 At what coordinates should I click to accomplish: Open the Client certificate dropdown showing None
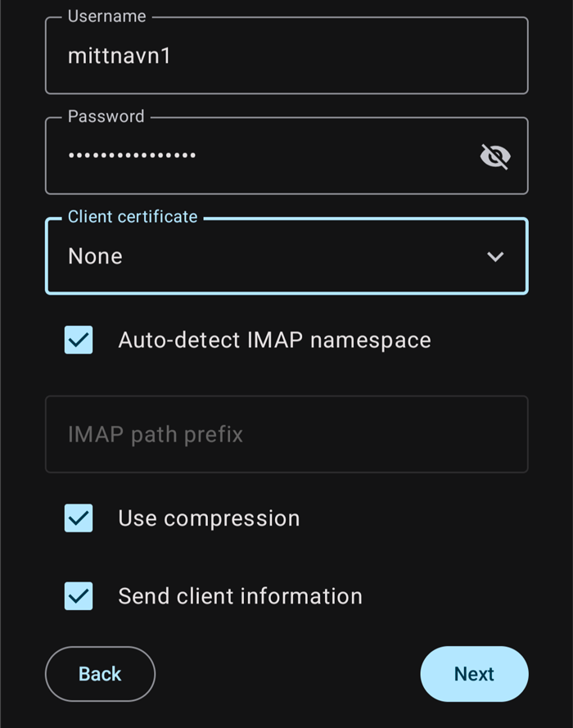(286, 255)
